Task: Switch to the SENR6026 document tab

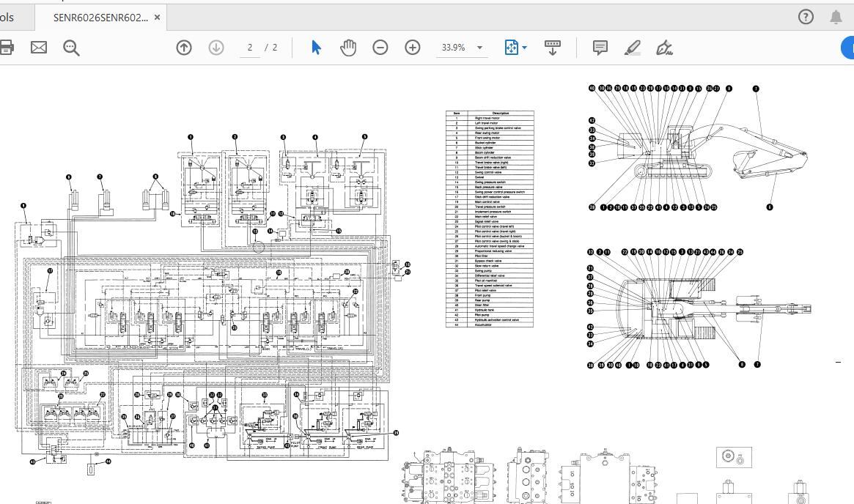Action: coord(100,17)
